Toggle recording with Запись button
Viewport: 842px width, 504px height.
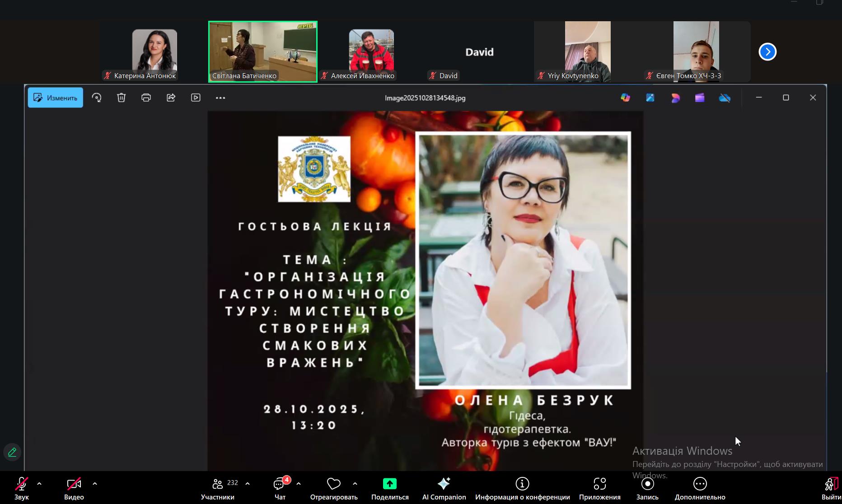[x=647, y=488]
